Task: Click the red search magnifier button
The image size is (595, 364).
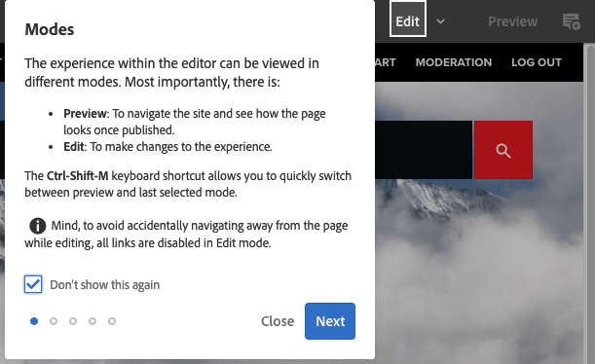Action: point(503,150)
